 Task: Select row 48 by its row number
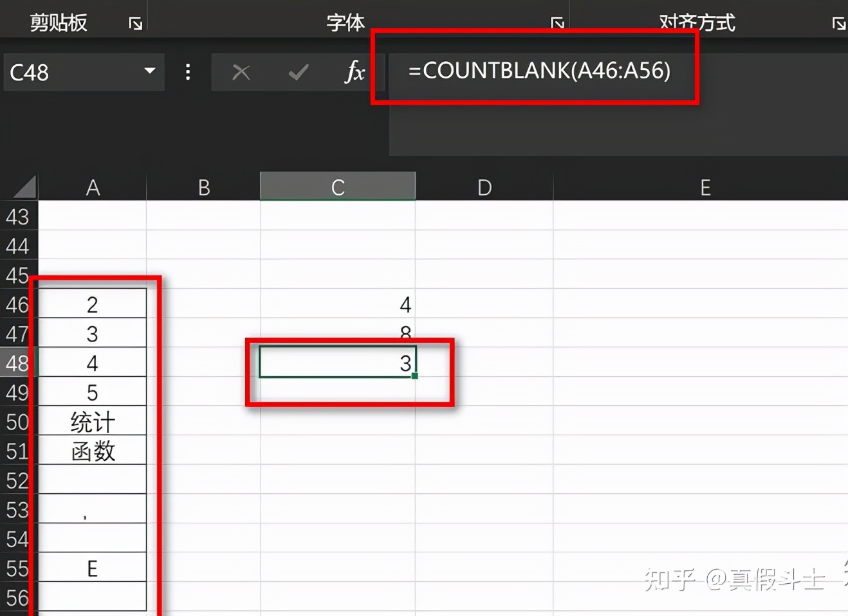[19, 362]
